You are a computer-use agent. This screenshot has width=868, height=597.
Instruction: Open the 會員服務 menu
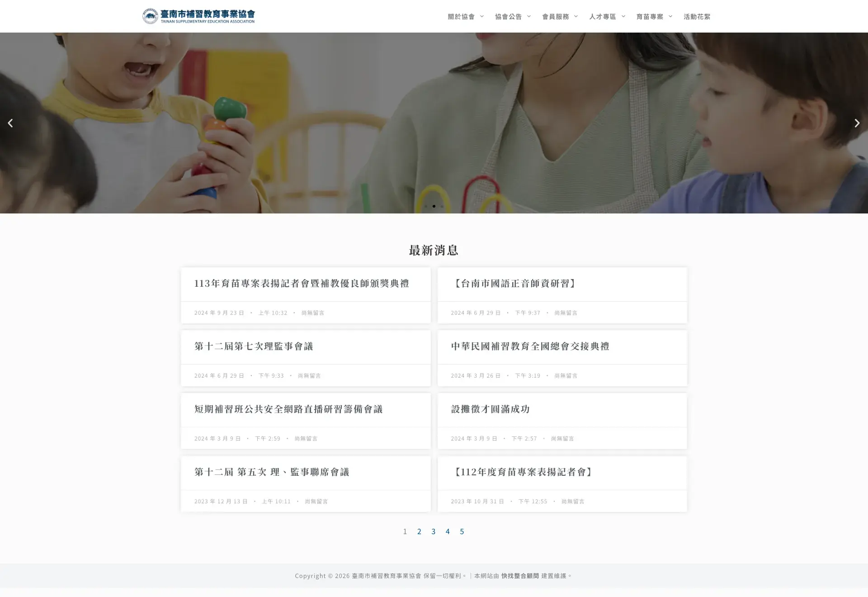point(556,16)
